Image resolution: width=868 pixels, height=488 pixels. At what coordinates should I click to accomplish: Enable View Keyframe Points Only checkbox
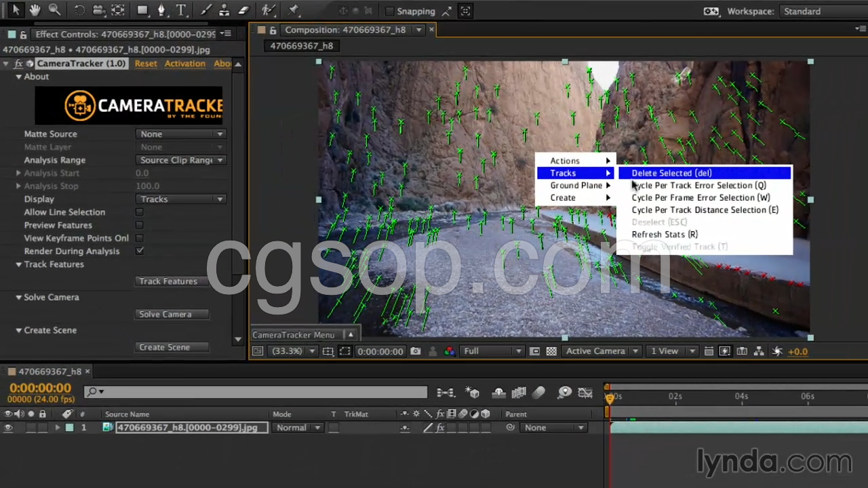tap(140, 238)
